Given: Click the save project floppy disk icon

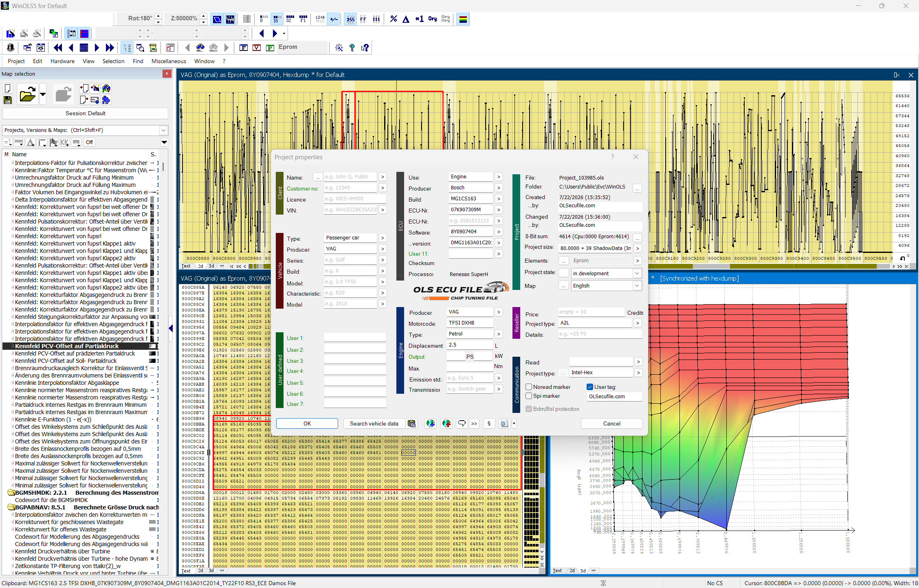Looking at the screenshot, I should click(7, 100).
